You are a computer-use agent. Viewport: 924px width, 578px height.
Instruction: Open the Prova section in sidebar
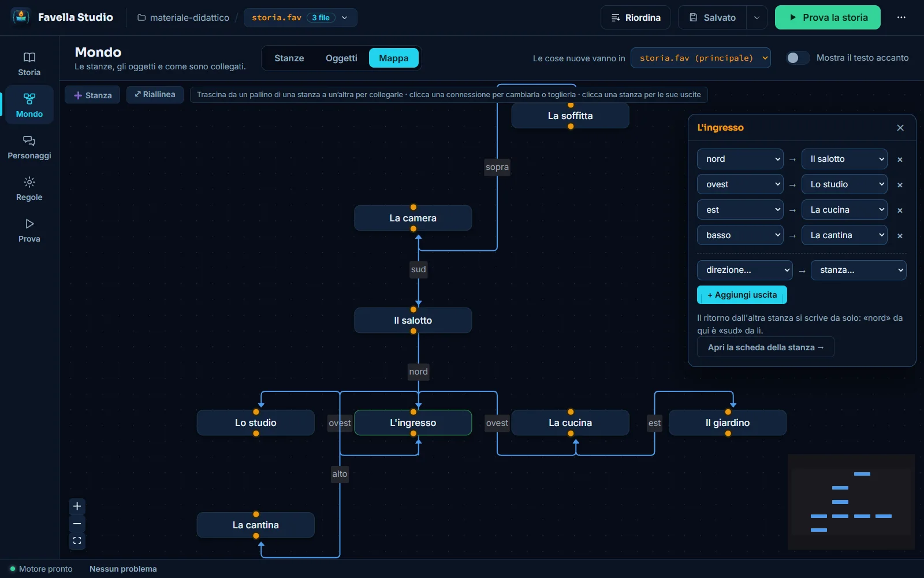point(29,230)
